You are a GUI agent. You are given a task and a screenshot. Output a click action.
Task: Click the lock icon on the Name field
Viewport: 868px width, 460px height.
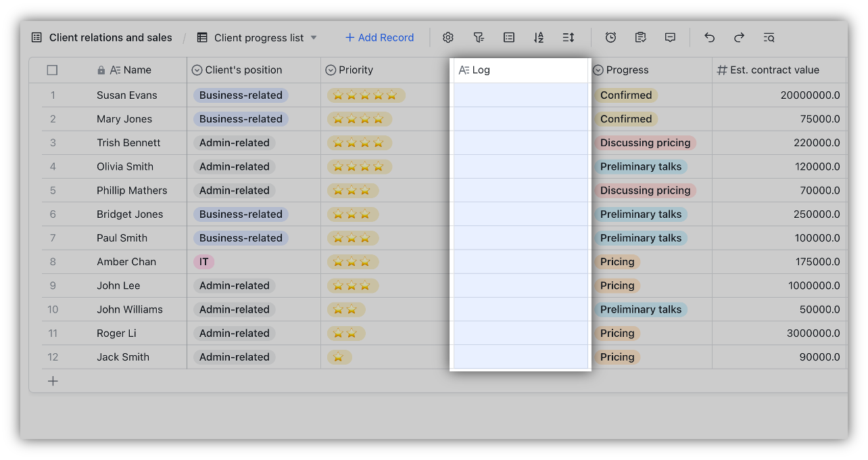[101, 70]
